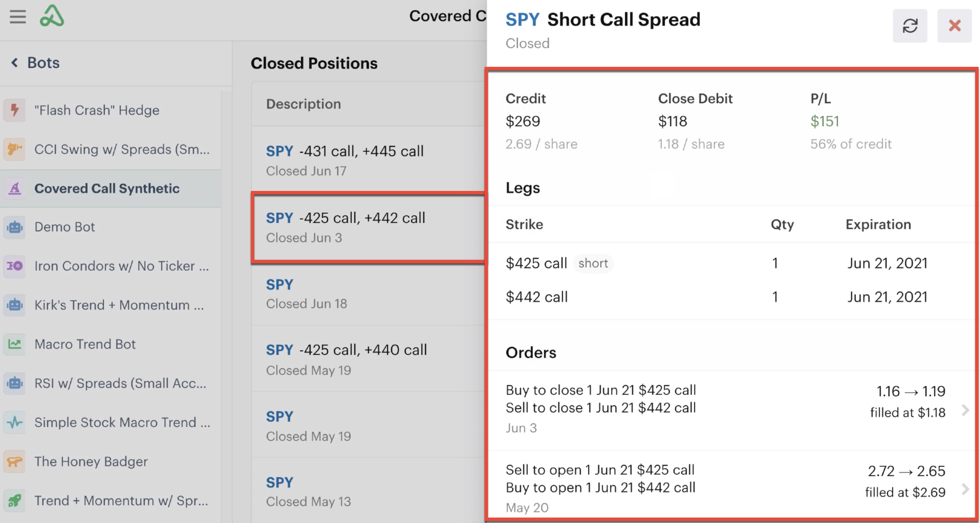This screenshot has width=980, height=523.
Task: Select the "Flash Crash" Hedge bot icon
Action: click(14, 110)
